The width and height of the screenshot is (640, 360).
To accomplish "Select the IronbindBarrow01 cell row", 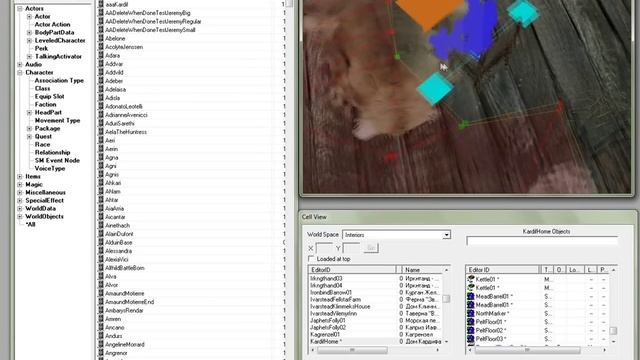I will (x=375, y=292).
